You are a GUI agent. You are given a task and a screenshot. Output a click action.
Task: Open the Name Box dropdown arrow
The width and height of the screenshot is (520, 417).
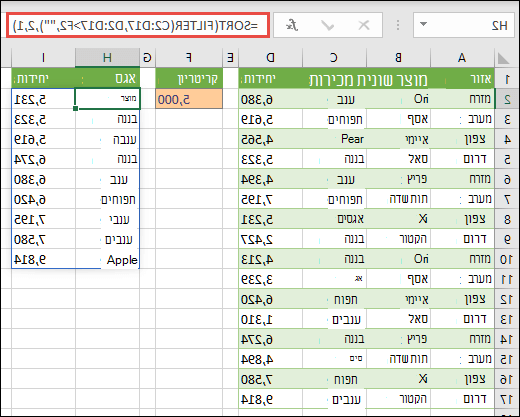(423, 24)
